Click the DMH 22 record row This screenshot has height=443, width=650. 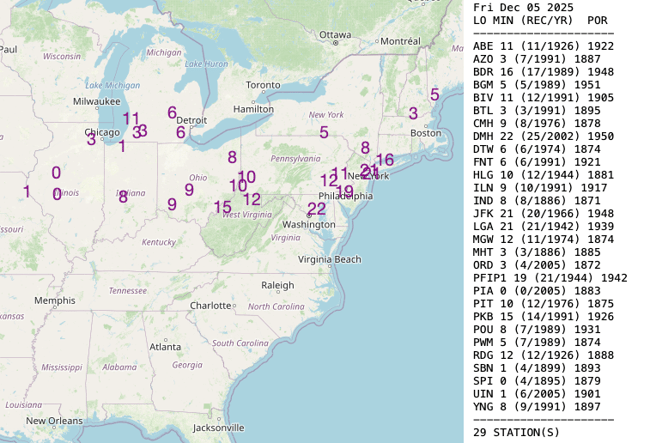[543, 136]
